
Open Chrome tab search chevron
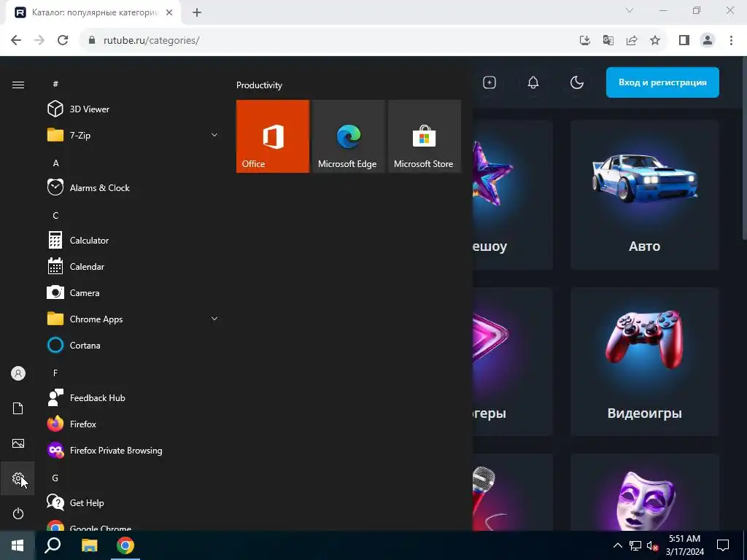click(x=630, y=10)
